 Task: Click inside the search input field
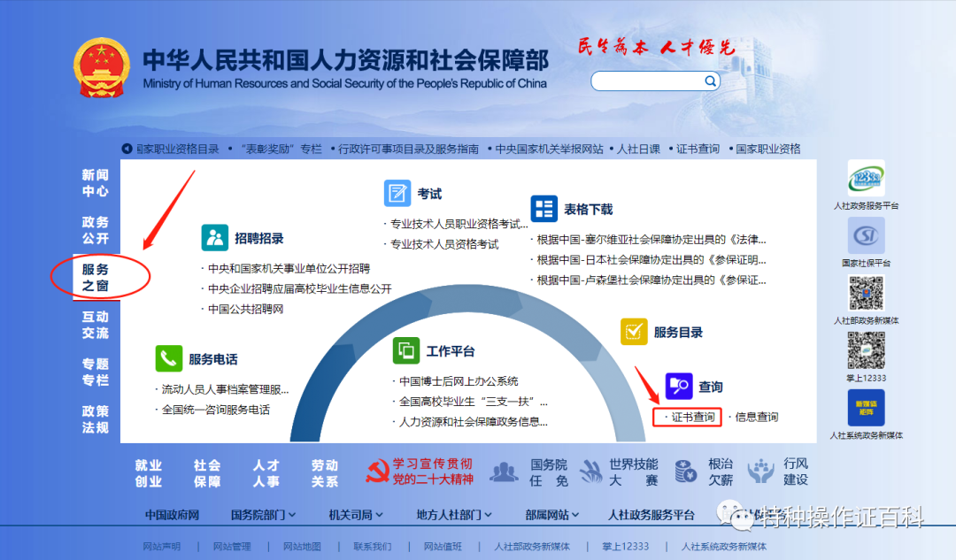click(648, 81)
